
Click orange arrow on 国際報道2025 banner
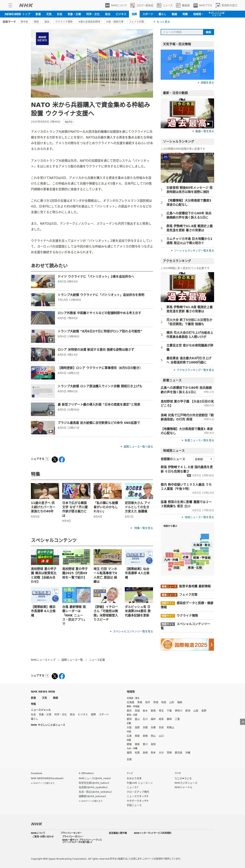point(211,644)
